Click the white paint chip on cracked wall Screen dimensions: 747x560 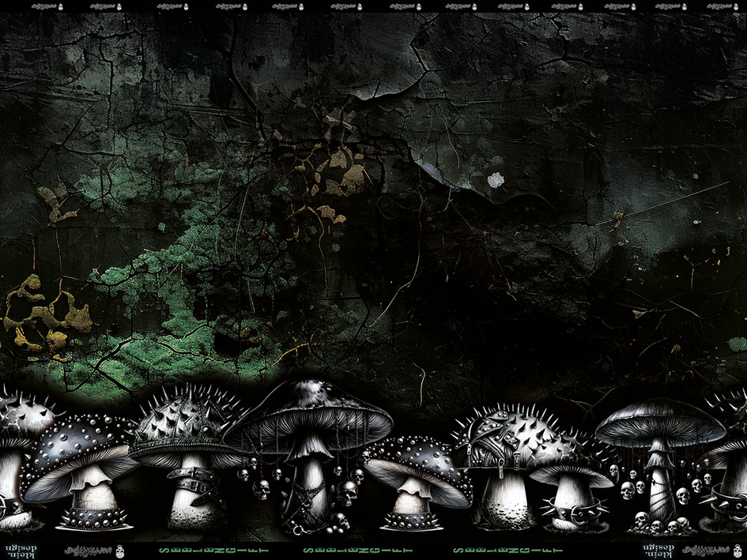pyautogui.click(x=496, y=180)
